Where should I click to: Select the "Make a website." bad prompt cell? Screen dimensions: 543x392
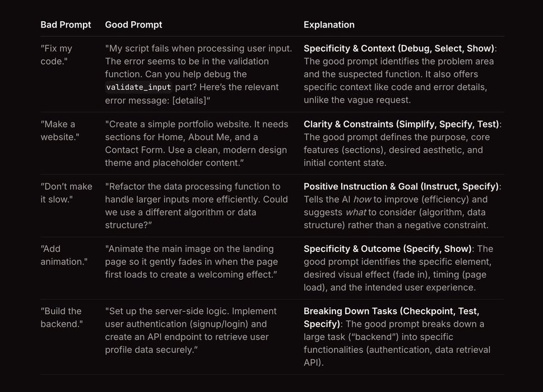point(59,130)
